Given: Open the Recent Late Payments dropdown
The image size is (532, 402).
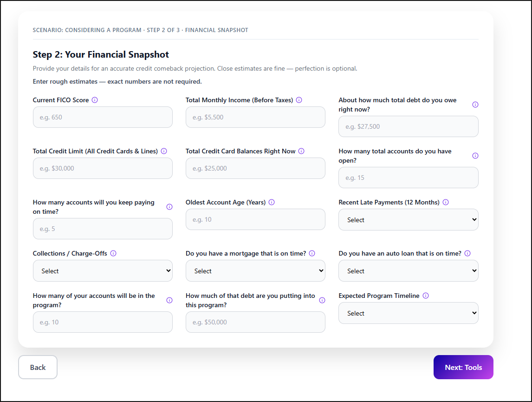Looking at the screenshot, I should coord(408,219).
